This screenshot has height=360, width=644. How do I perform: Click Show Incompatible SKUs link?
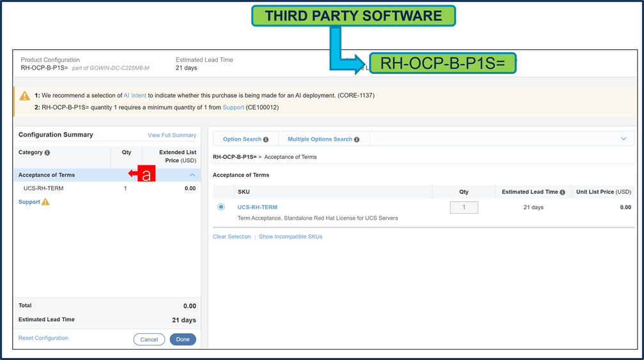(x=290, y=236)
